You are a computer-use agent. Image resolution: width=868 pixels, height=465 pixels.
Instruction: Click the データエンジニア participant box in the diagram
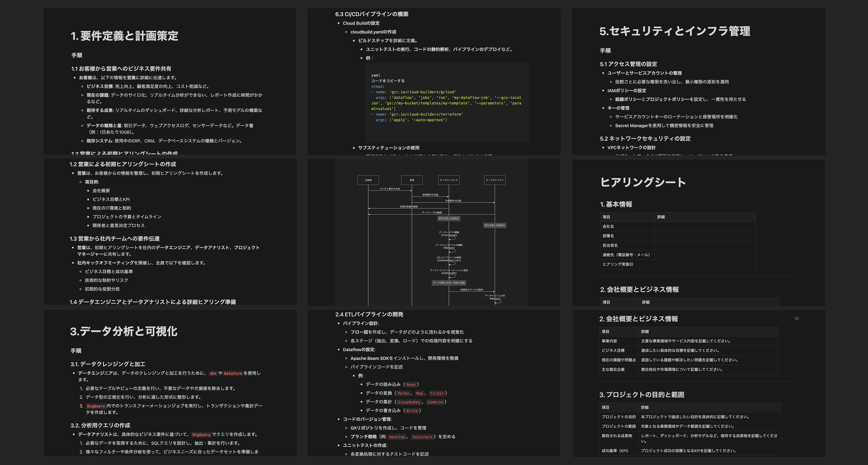pos(448,180)
